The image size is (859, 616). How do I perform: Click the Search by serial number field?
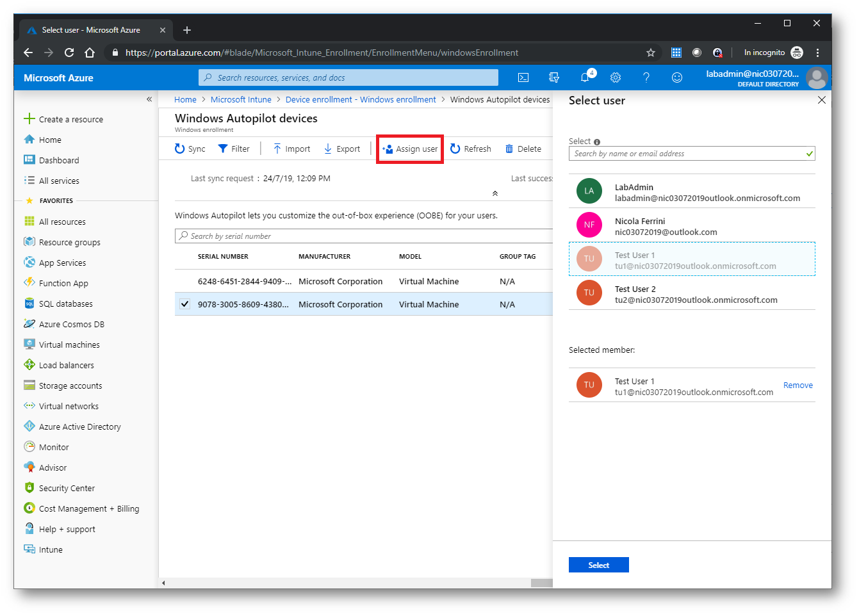(364, 236)
